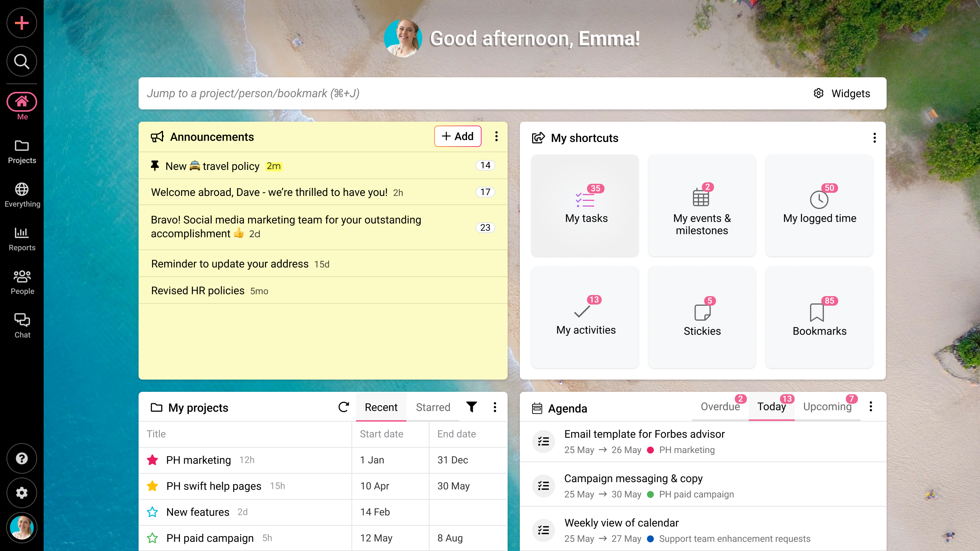Switch to Starred tab in My projects

[433, 407]
